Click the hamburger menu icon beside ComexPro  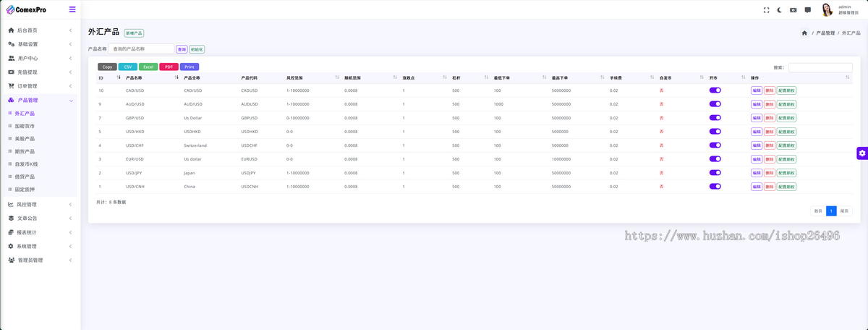(x=72, y=9)
